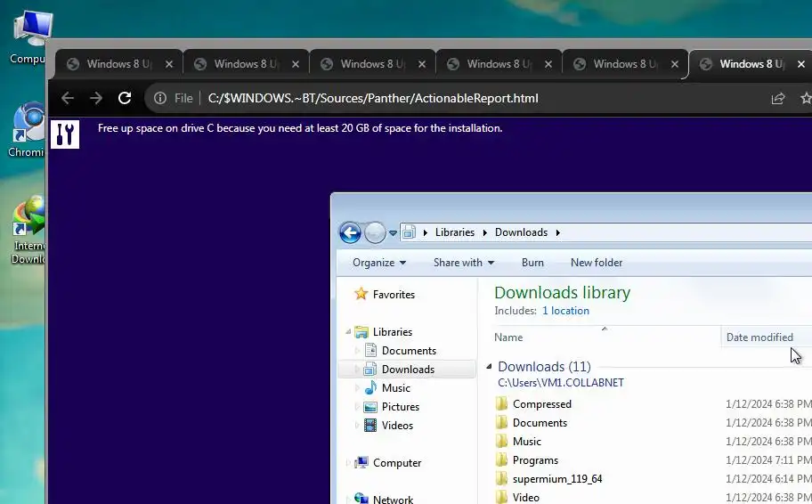812x504 pixels.
Task: Click library icon in Explorer address bar
Action: (x=409, y=232)
